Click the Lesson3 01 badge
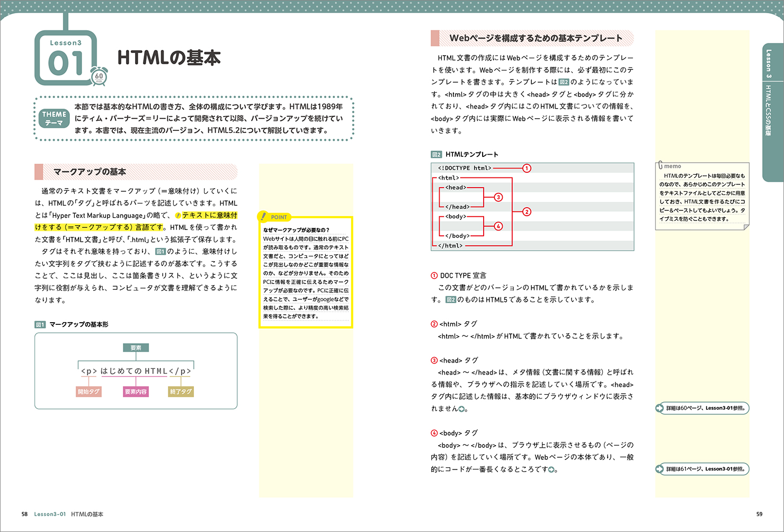784x532 pixels. click(66, 58)
